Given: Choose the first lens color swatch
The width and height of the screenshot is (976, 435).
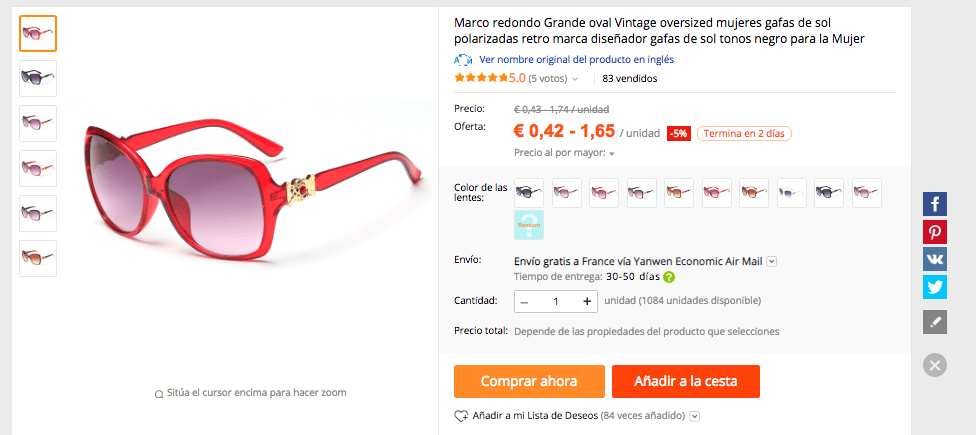Looking at the screenshot, I should [529, 193].
